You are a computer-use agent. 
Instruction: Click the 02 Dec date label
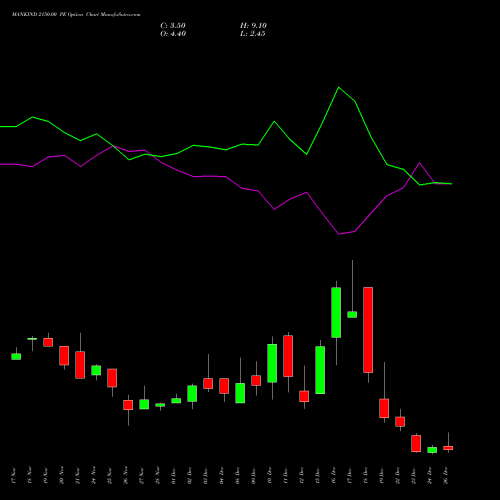click(190, 476)
